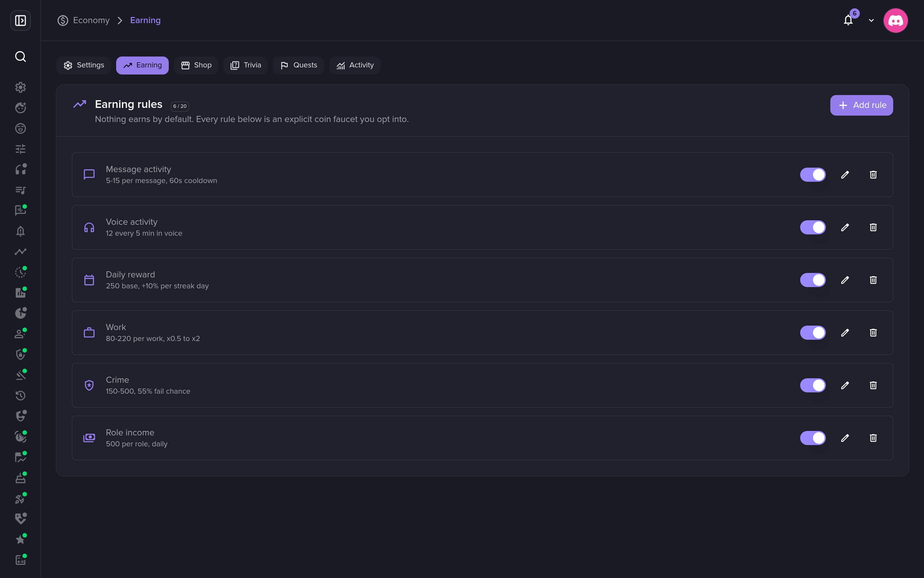Toggle the Crime rule switch

point(812,385)
